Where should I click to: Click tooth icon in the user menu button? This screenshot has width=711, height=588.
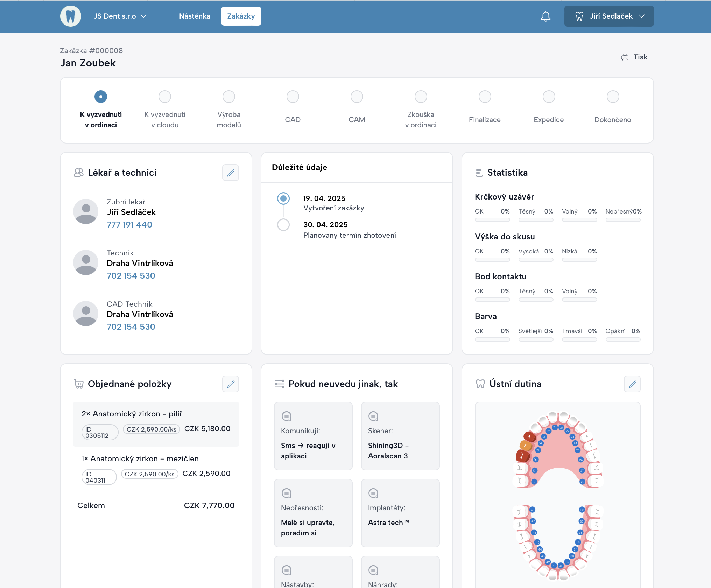579,16
